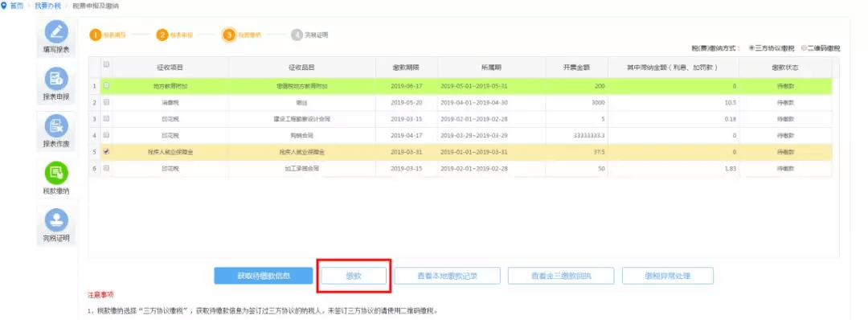Sort by the 开票金额 column header
This screenshot has width=868, height=320.
pyautogui.click(x=576, y=67)
